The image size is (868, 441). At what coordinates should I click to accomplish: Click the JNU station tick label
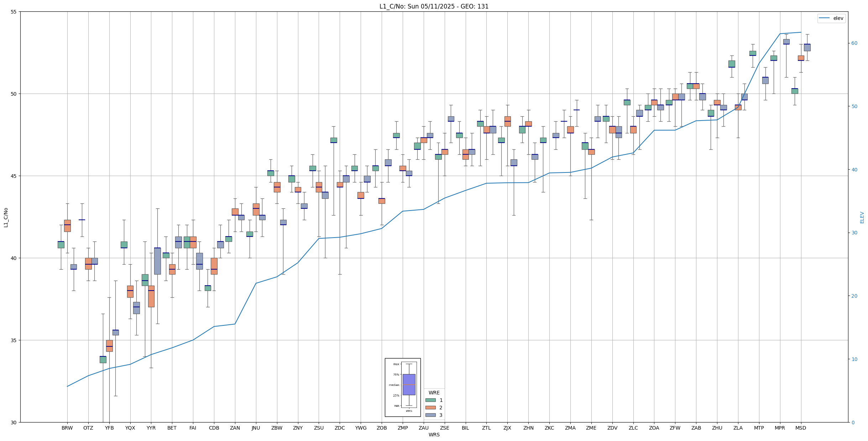[x=256, y=428]
